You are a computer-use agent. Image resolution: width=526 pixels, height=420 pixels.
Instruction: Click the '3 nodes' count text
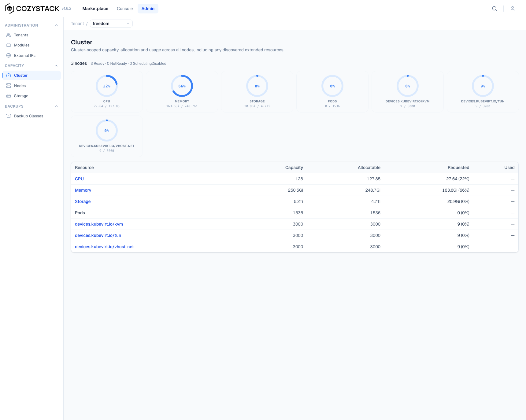79,63
